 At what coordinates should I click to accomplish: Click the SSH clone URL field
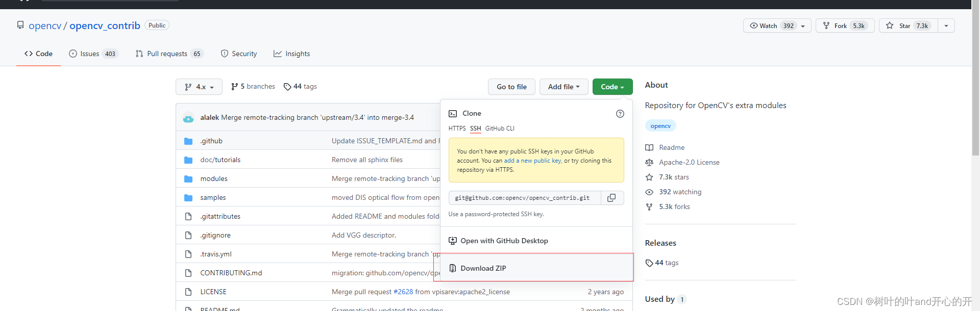(x=525, y=198)
